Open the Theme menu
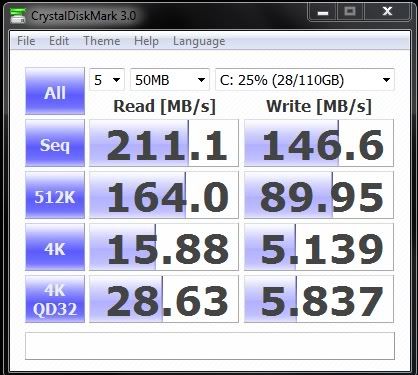 pyautogui.click(x=102, y=41)
